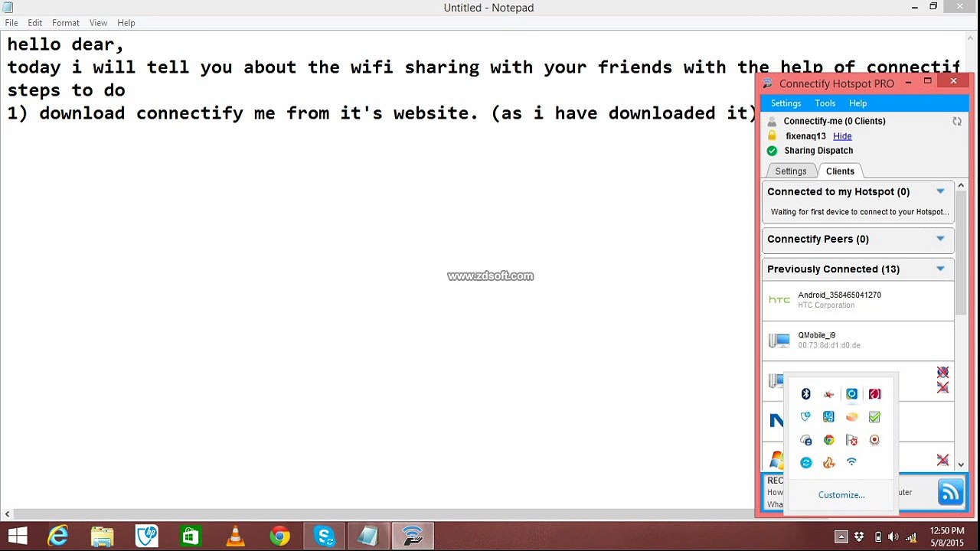Click the Dropbox icon in the system tray
Viewport: 980px width, 551px height.
pyautogui.click(x=859, y=536)
